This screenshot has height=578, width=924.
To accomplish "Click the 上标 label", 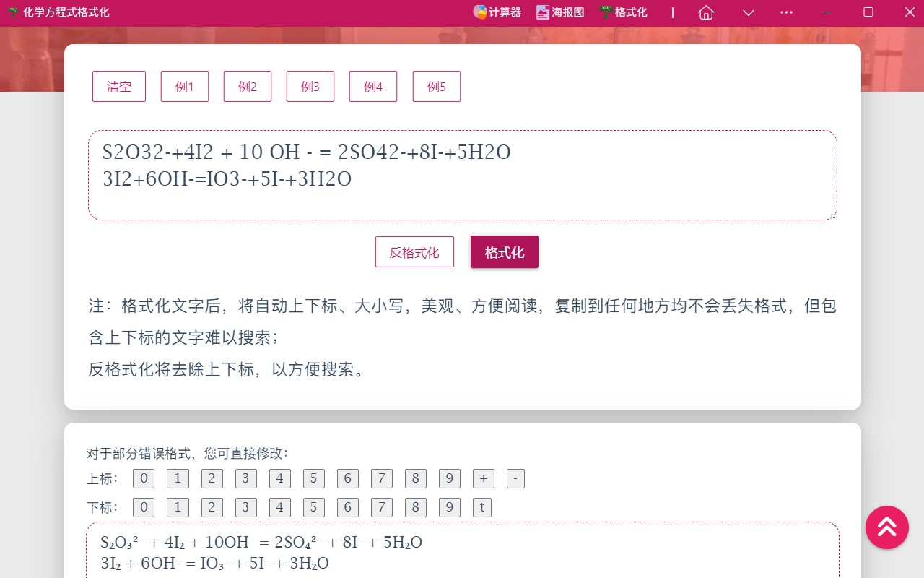I will pyautogui.click(x=102, y=478).
